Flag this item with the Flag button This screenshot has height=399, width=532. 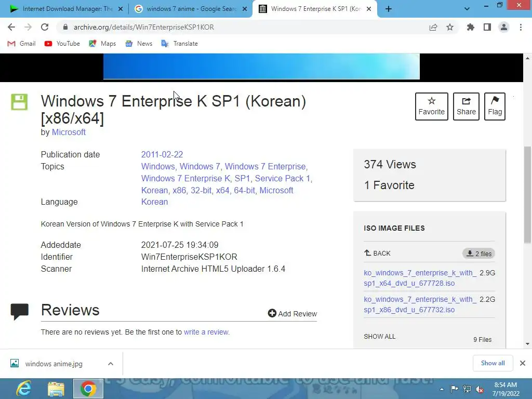pos(495,106)
